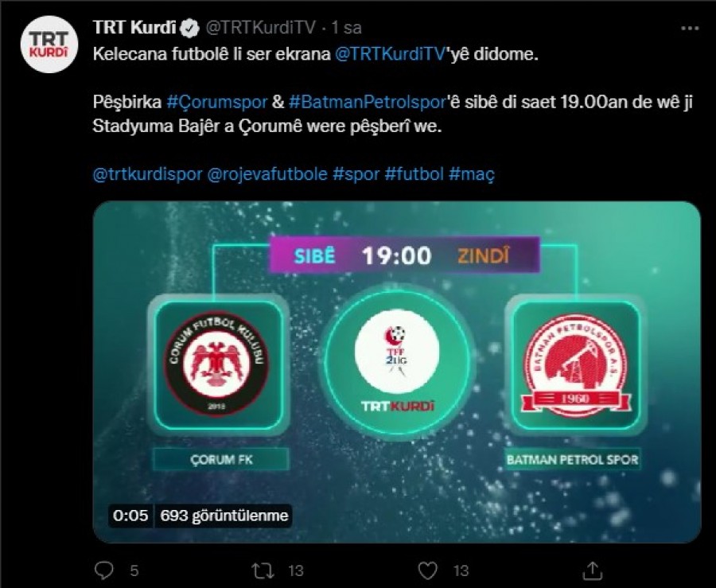
Task: Click the verified badge next to TRT Kurdî
Action: [190, 28]
